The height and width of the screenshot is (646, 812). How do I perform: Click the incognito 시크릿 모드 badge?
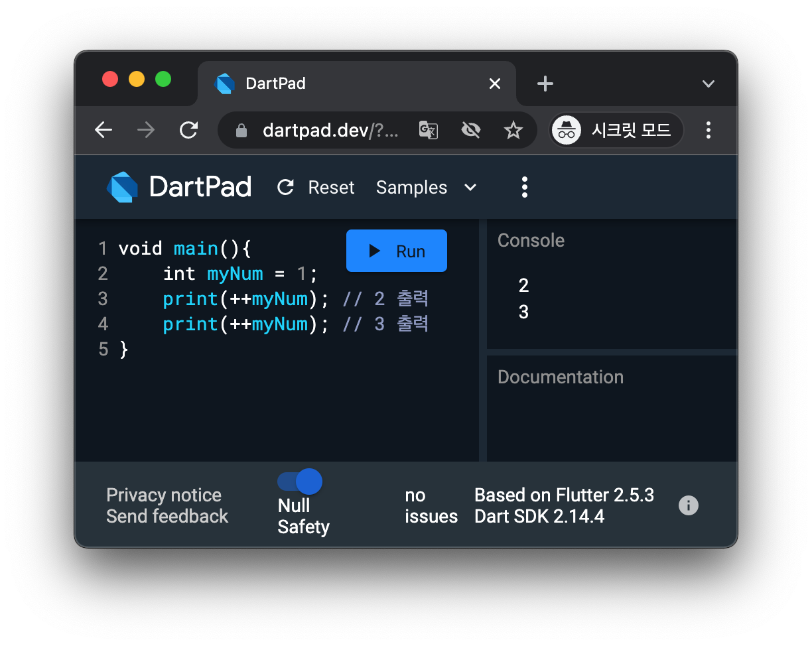[617, 130]
